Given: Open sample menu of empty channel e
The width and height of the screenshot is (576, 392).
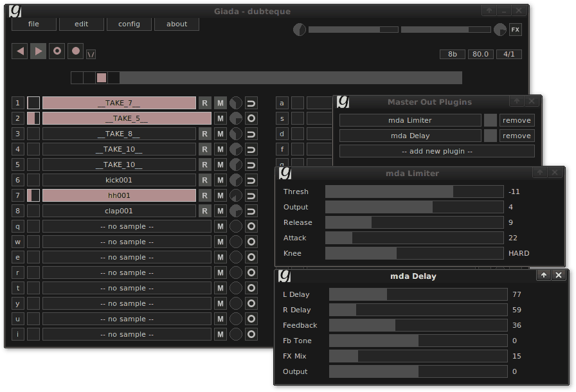Looking at the screenshot, I should pyautogui.click(x=127, y=257).
